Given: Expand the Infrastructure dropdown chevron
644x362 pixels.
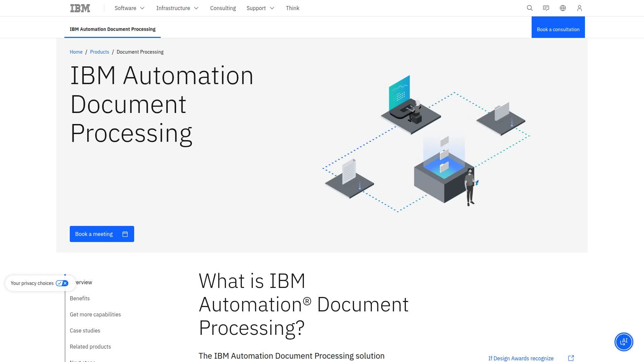Looking at the screenshot, I should pos(196,8).
